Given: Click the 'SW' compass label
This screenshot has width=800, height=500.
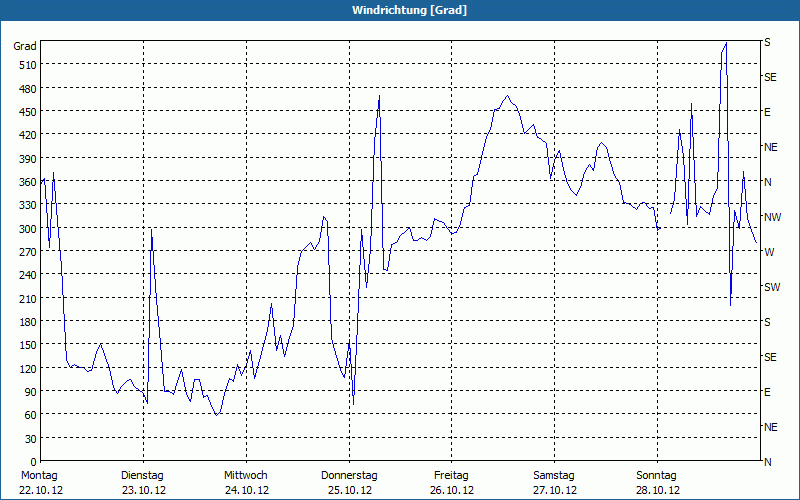Looking at the screenshot, I should 772,287.
